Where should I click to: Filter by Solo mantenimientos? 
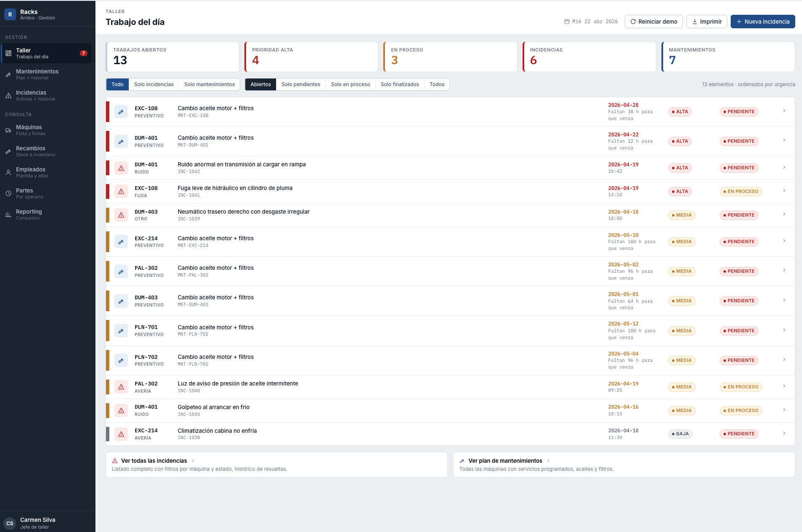tap(209, 84)
